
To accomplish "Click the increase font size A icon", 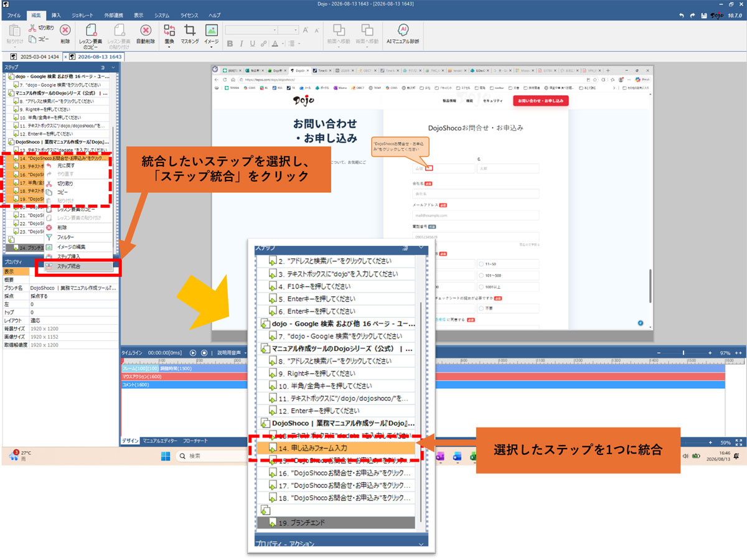I will [x=305, y=30].
